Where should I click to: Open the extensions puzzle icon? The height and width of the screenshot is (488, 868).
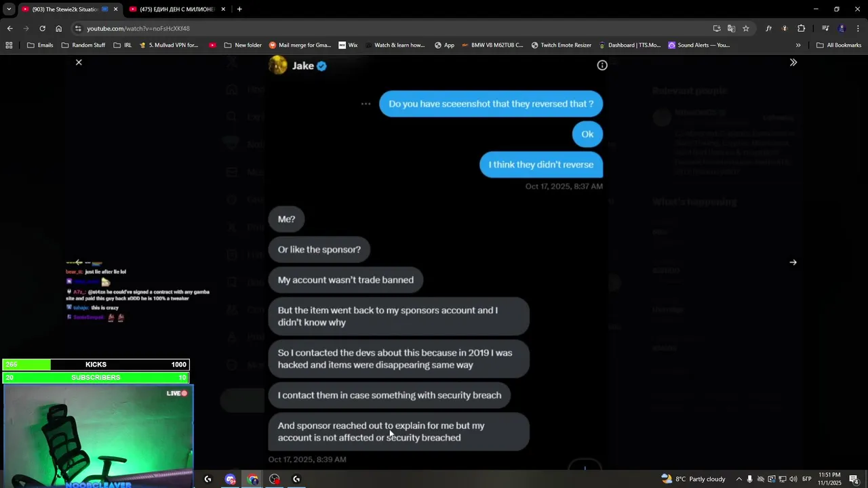click(x=801, y=28)
